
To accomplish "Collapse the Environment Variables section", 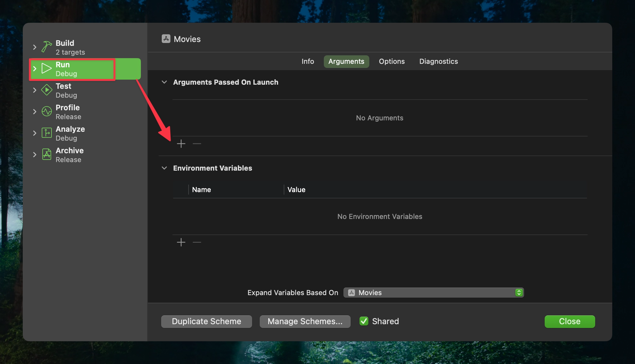I will coord(164,168).
